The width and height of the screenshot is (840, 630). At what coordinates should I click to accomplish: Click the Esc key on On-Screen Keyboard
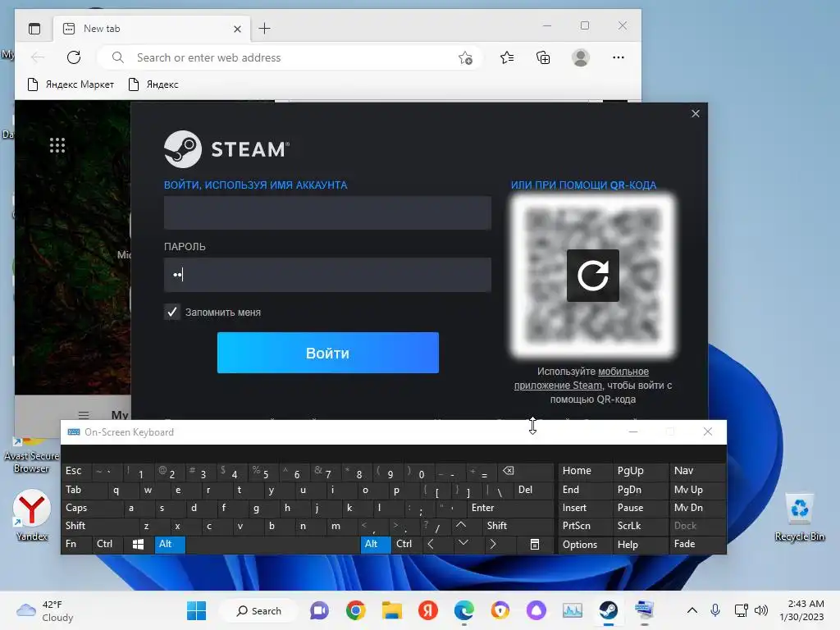pyautogui.click(x=77, y=470)
